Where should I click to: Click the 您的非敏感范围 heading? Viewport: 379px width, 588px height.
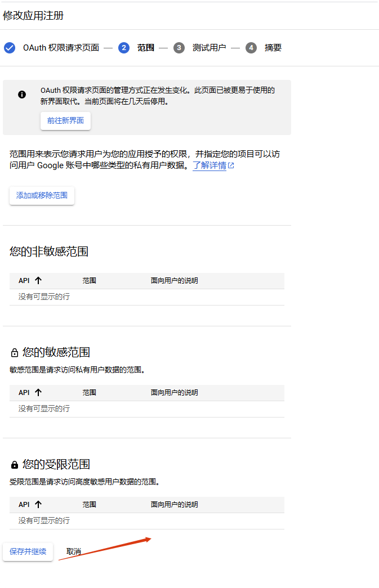point(49,252)
